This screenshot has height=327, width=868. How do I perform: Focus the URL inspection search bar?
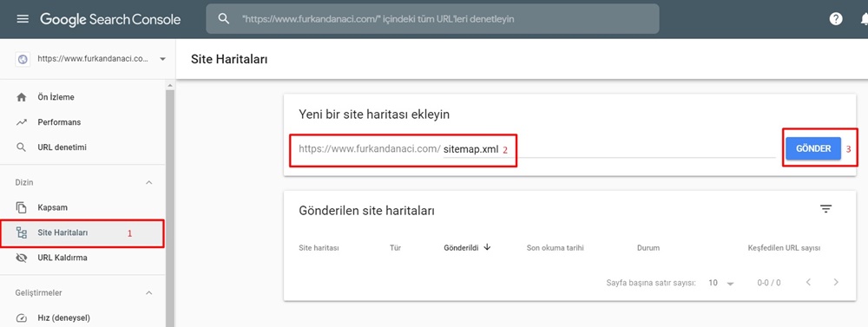[432, 19]
